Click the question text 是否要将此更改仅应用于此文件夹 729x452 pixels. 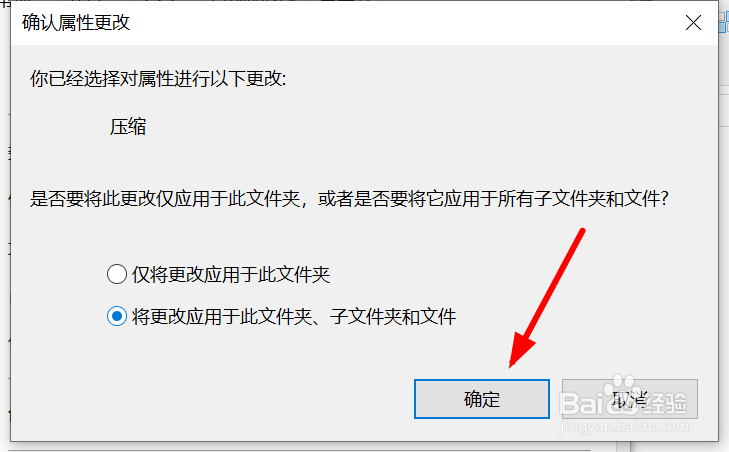165,199
